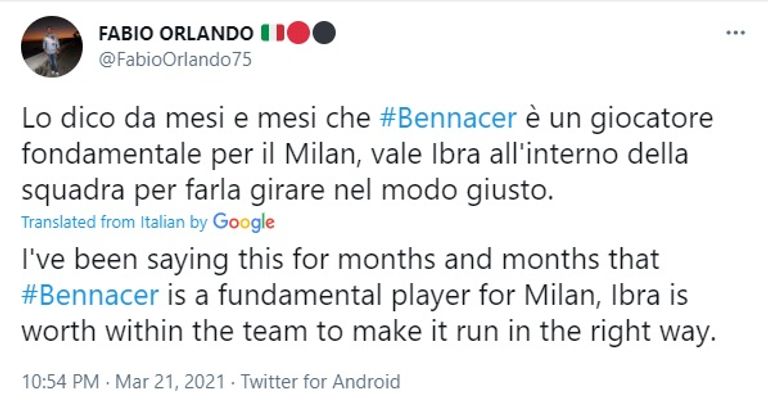Open the FABIO ORLANDO display name link

click(x=175, y=33)
